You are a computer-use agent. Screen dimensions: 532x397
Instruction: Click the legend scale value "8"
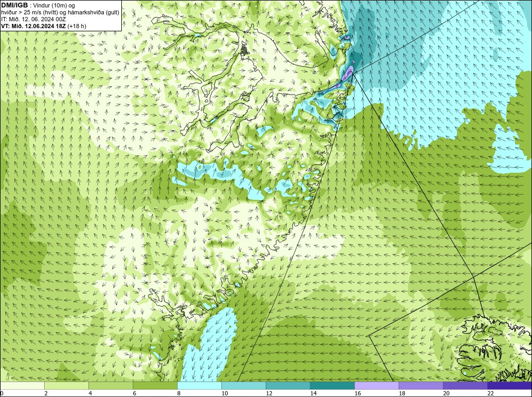[179, 393]
